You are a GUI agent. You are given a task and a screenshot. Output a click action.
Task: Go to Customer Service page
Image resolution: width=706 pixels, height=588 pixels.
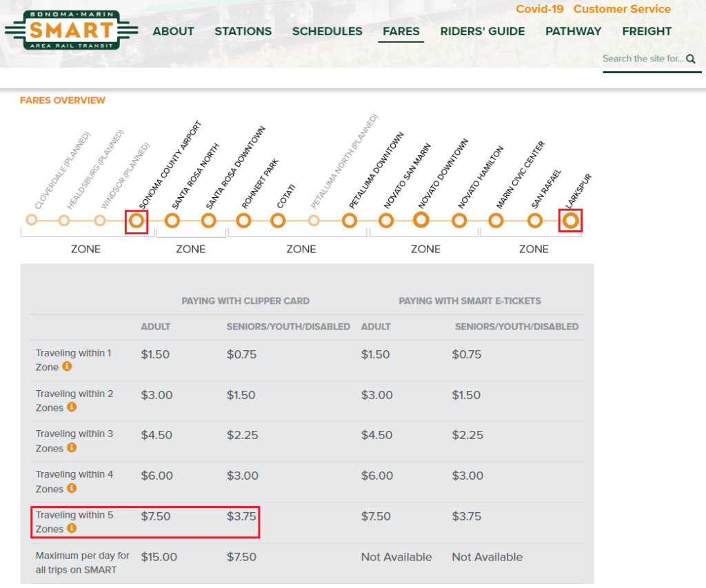(621, 9)
